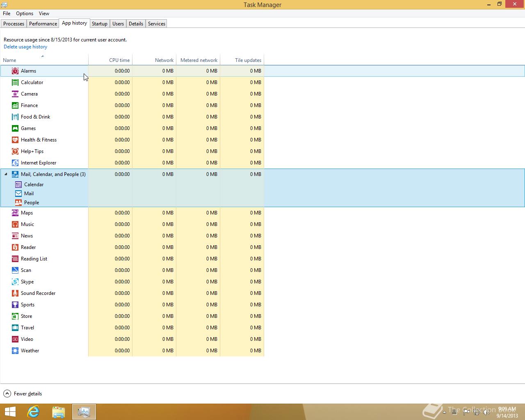Select the App history tab
Screen dimensions: 525x420
(x=74, y=23)
